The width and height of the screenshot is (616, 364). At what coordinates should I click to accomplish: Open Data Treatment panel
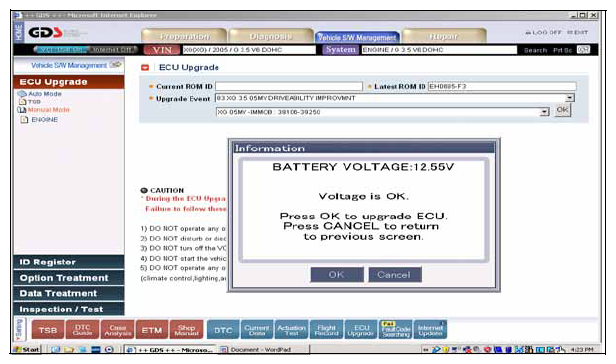pos(69,293)
